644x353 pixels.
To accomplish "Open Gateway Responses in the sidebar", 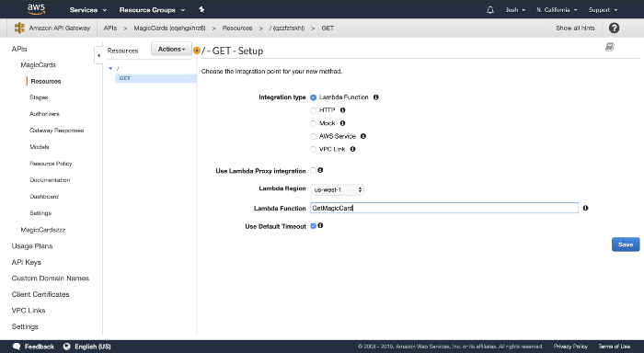I will pos(57,131).
